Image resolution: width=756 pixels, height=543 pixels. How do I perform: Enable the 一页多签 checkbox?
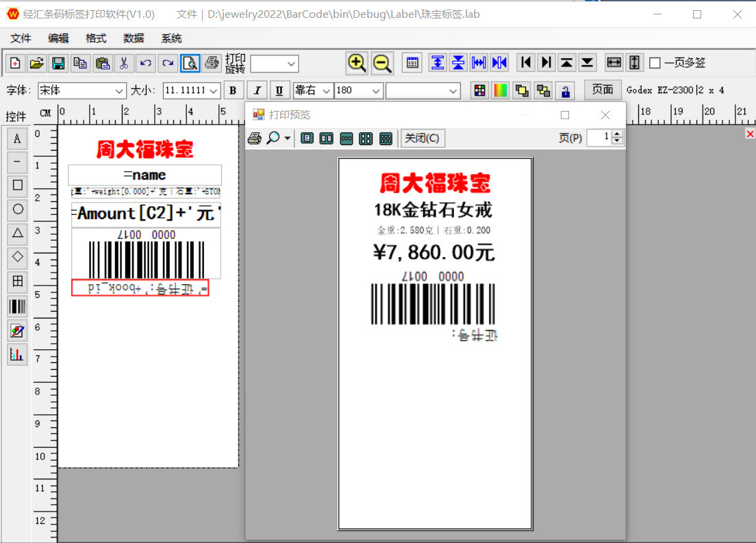655,63
